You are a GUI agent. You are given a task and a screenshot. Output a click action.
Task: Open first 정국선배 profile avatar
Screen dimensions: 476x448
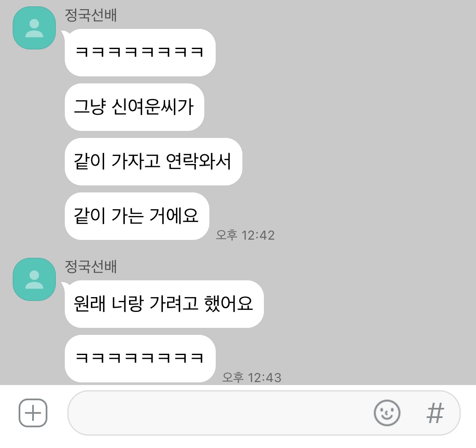click(x=34, y=28)
